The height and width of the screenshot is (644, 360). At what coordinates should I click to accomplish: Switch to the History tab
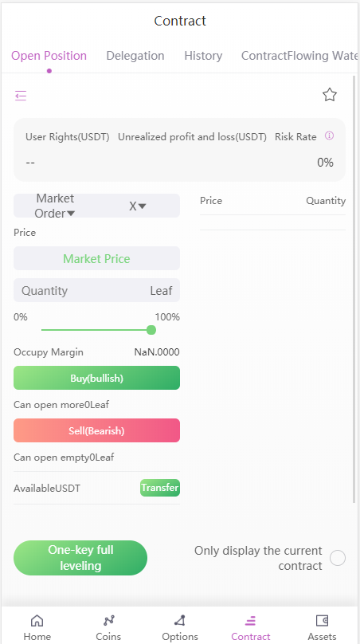203,56
